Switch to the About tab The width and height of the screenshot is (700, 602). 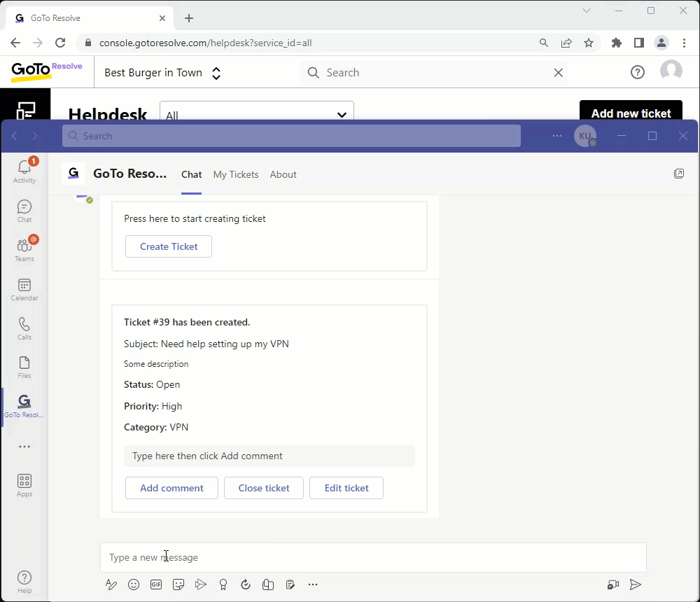coord(283,174)
